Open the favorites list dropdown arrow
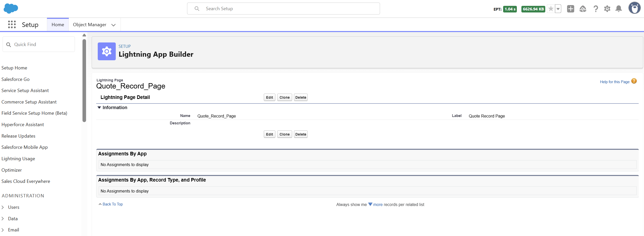The image size is (644, 236). point(558,9)
